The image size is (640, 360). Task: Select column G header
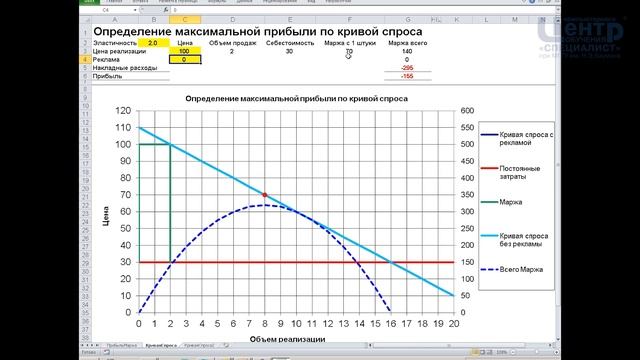pos(408,20)
